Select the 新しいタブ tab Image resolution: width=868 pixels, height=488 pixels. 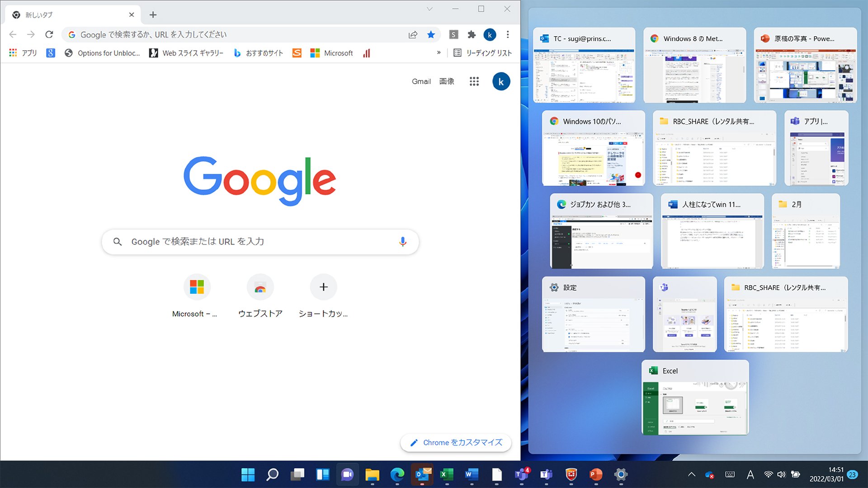click(x=72, y=15)
